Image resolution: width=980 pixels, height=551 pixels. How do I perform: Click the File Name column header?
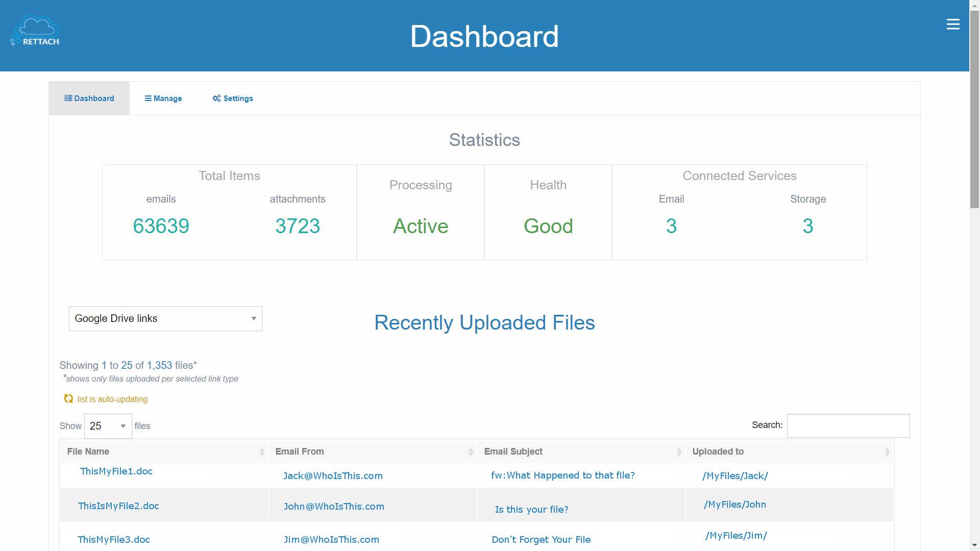(164, 452)
